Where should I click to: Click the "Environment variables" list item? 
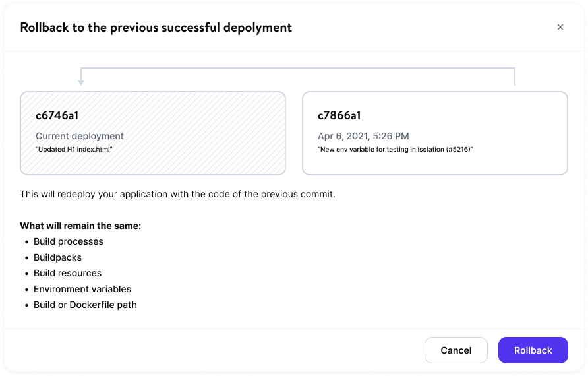(x=82, y=289)
